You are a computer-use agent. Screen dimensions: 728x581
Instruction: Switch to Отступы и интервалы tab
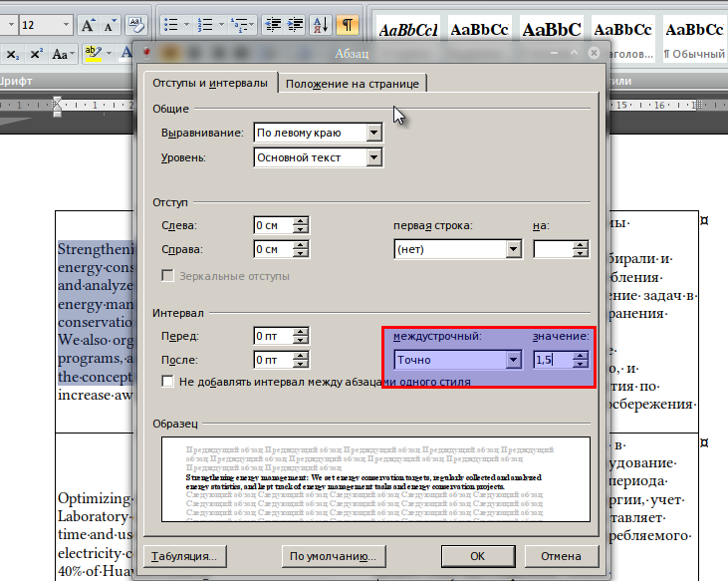(210, 83)
